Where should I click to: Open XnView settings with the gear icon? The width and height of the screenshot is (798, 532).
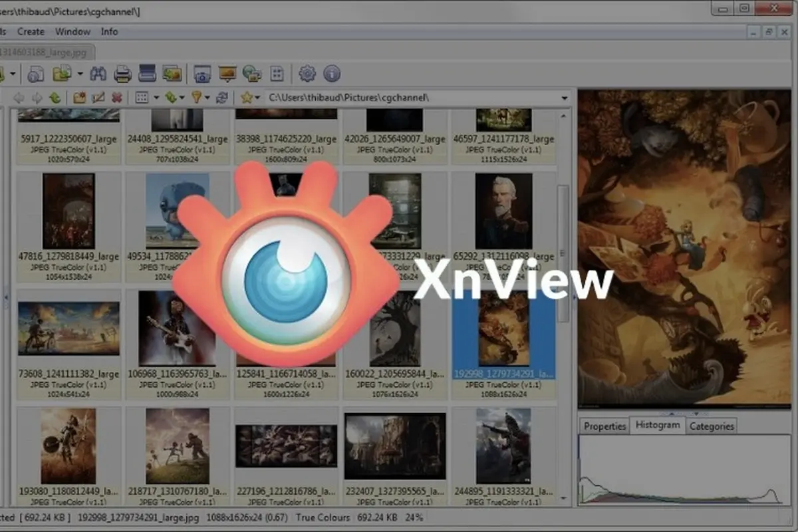pyautogui.click(x=307, y=74)
